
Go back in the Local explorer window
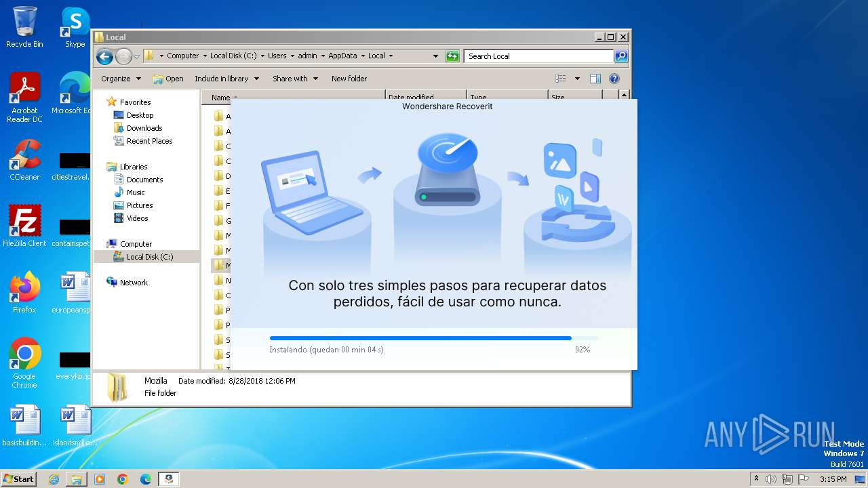pos(104,56)
